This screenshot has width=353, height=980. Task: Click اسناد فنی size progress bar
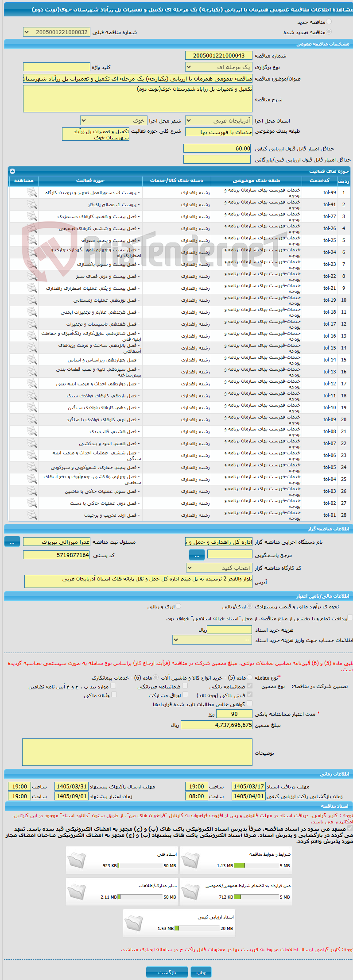click(x=140, y=865)
